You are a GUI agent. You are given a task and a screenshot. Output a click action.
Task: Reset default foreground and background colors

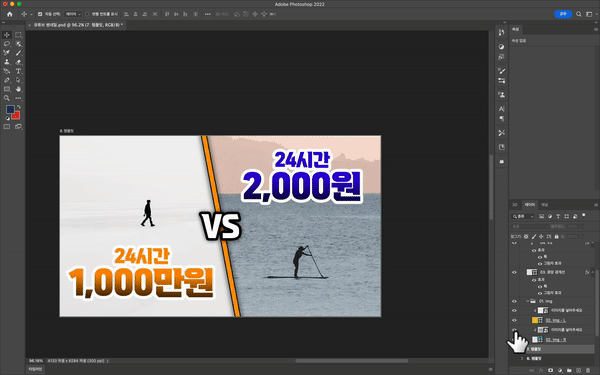pos(7,119)
